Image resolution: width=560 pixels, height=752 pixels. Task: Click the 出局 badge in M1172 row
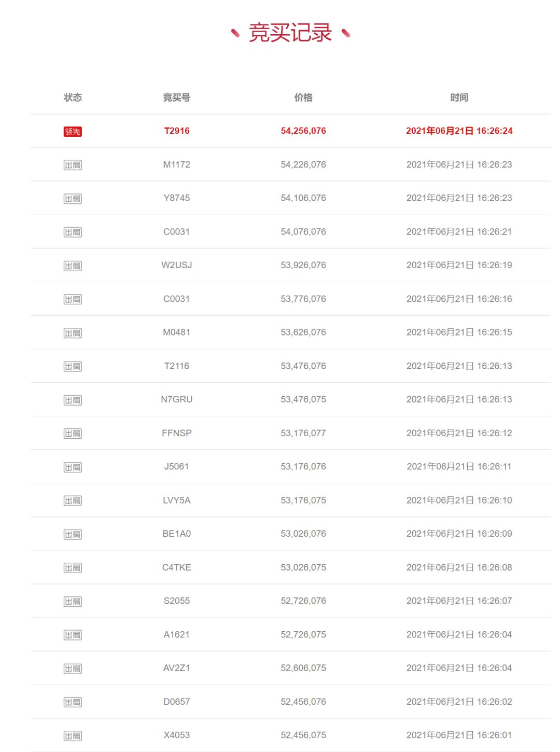[x=73, y=165]
